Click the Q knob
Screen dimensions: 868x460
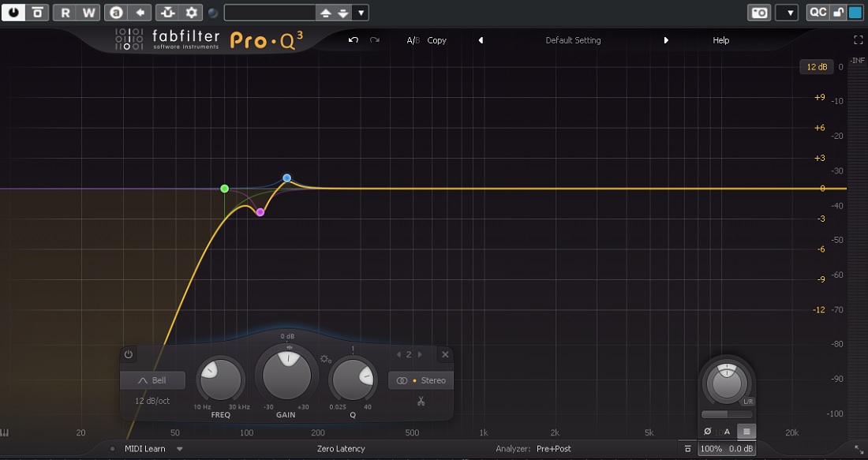(353, 380)
